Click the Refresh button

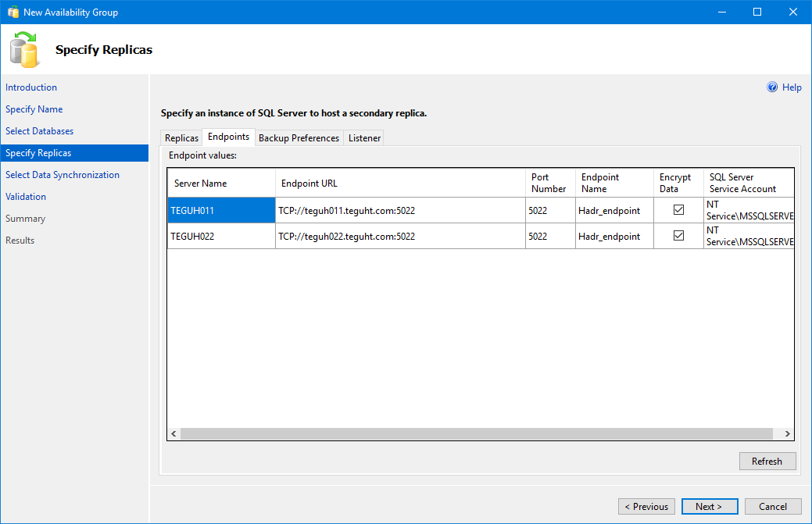[767, 461]
